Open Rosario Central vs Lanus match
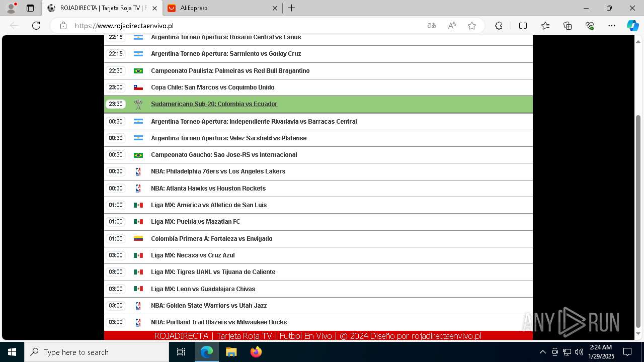The width and height of the screenshot is (644, 362). click(226, 37)
